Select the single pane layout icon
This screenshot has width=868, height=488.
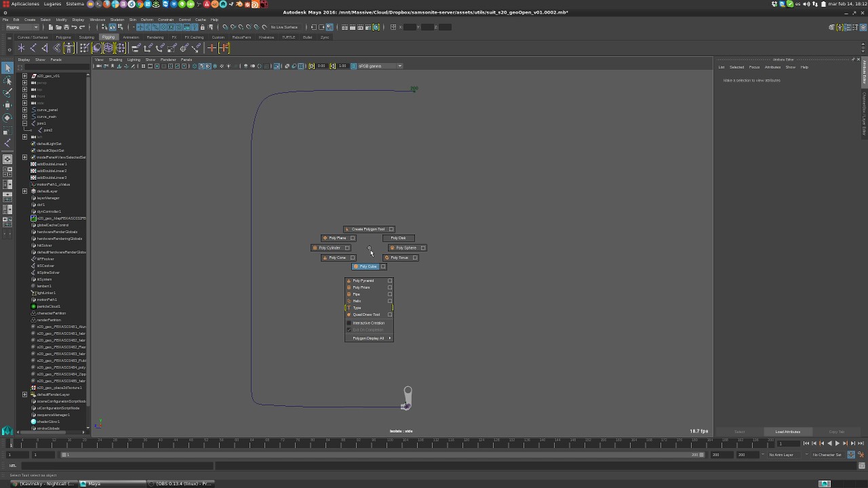pos(7,159)
